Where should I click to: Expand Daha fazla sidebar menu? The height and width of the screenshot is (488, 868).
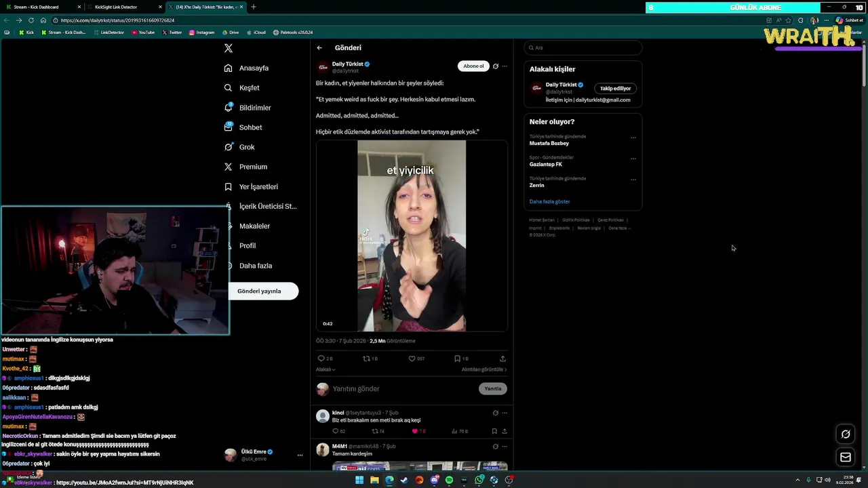[248, 266]
